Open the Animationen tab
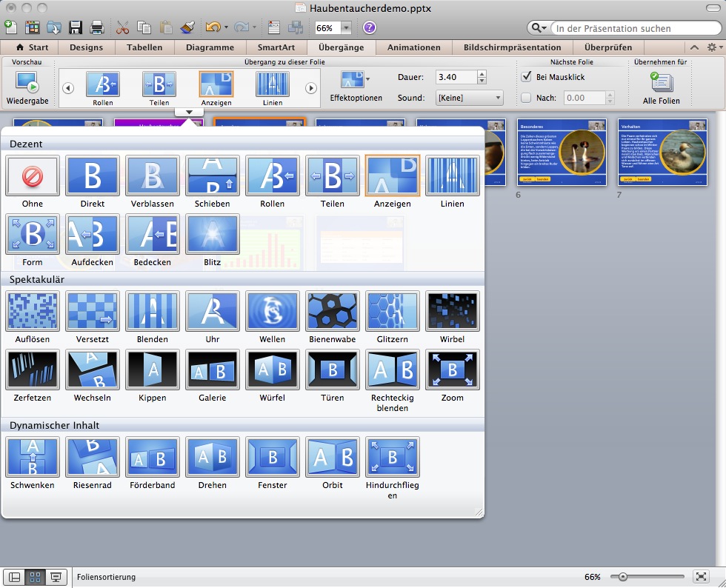Screen dimensions: 726x588 pyautogui.click(x=413, y=47)
